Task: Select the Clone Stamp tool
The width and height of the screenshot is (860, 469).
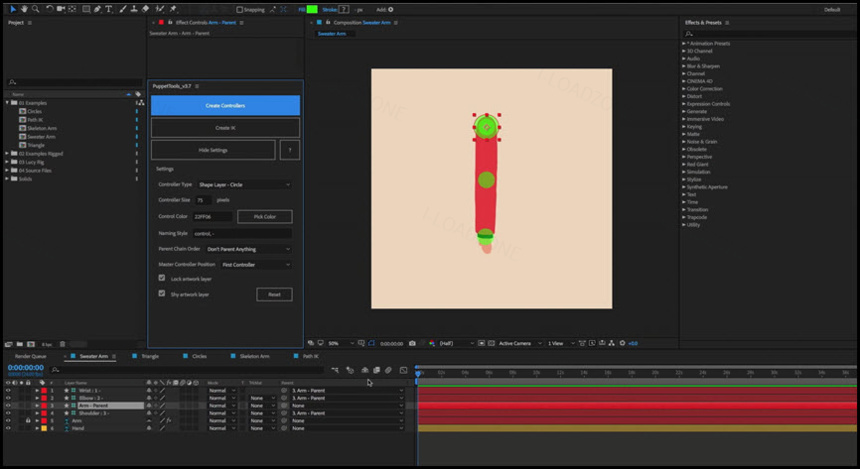Action: pyautogui.click(x=134, y=9)
